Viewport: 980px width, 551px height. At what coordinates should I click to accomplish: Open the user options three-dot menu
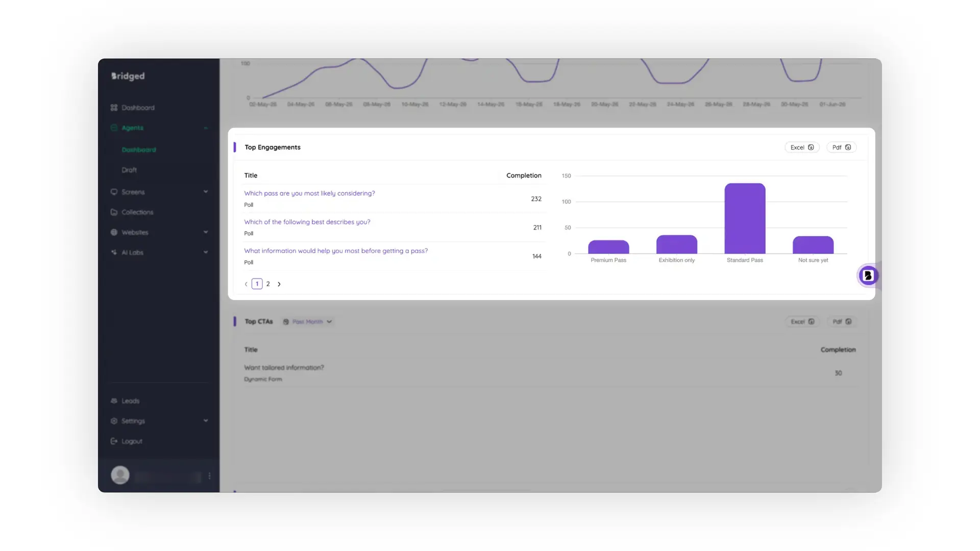209,475
